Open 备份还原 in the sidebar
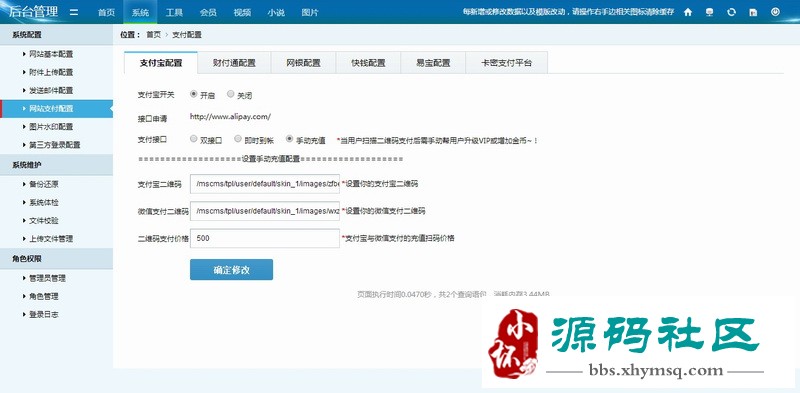800x393 pixels. click(44, 184)
